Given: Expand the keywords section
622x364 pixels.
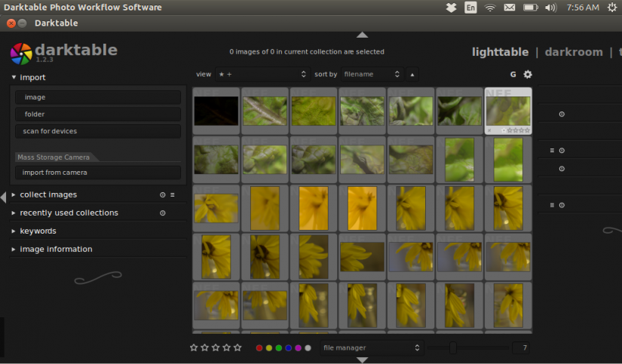Looking at the screenshot, I should pos(38,231).
